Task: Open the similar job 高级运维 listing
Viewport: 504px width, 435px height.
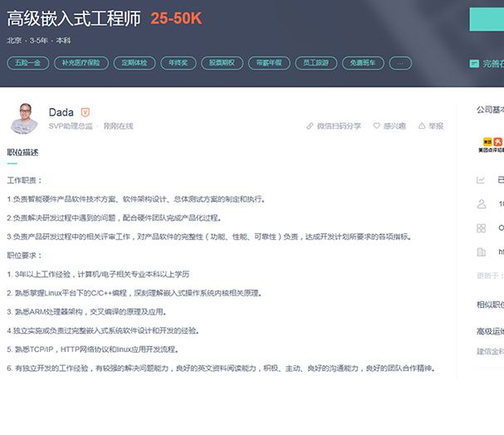Action: pos(490,331)
